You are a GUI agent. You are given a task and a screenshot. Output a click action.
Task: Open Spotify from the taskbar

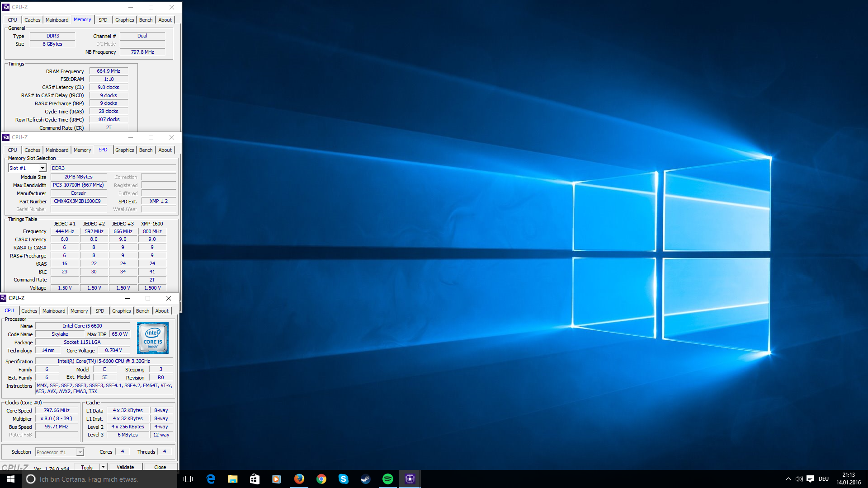click(387, 479)
